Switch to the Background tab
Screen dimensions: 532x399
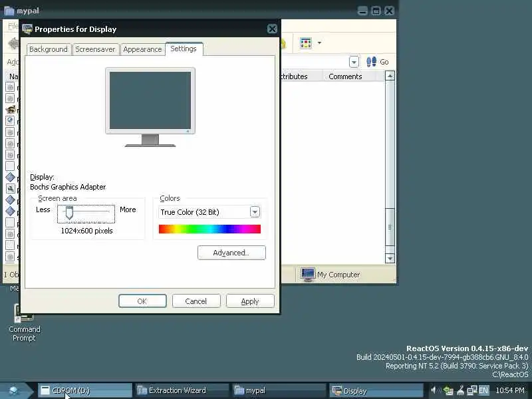pyautogui.click(x=49, y=49)
